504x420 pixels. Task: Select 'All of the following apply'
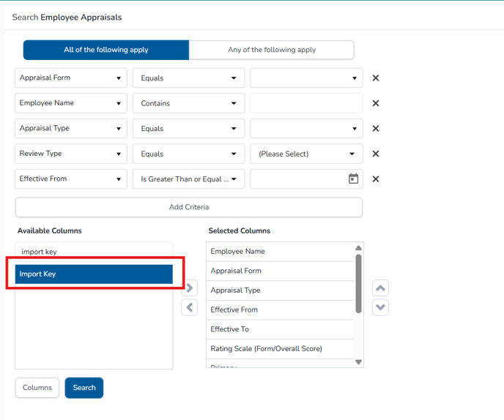click(106, 50)
